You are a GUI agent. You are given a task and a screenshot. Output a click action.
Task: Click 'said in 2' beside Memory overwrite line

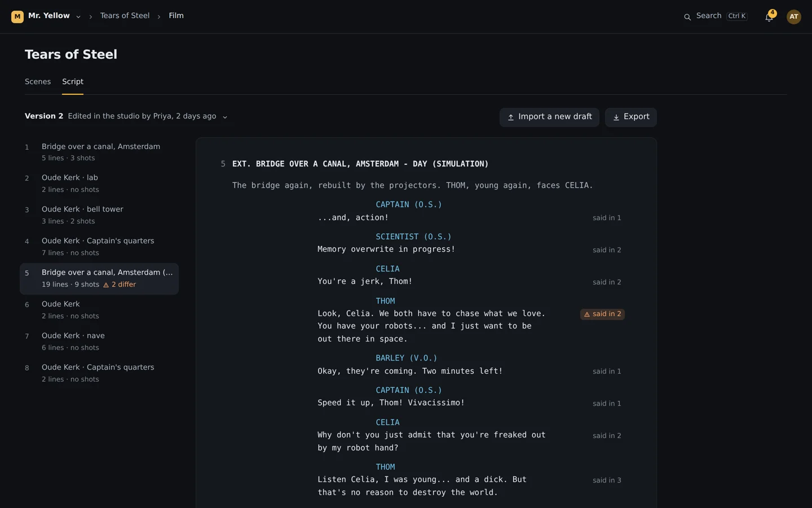click(607, 250)
